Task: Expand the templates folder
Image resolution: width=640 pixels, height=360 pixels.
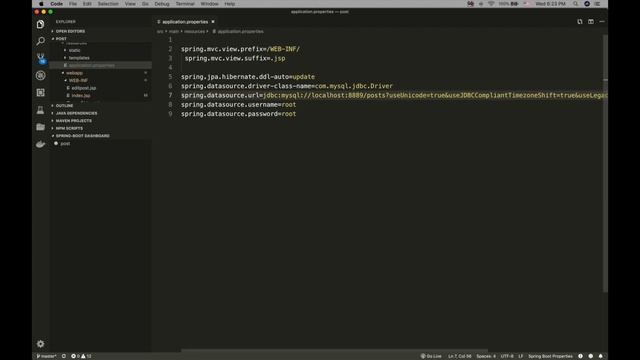Action: tap(79, 58)
